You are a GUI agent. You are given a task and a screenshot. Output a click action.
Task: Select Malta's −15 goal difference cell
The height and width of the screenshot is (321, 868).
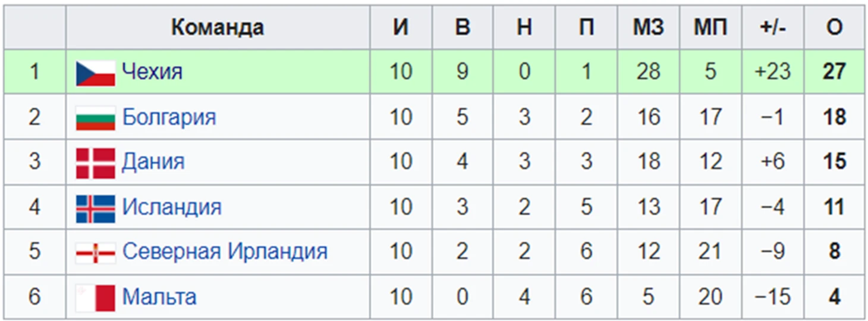coord(773,297)
